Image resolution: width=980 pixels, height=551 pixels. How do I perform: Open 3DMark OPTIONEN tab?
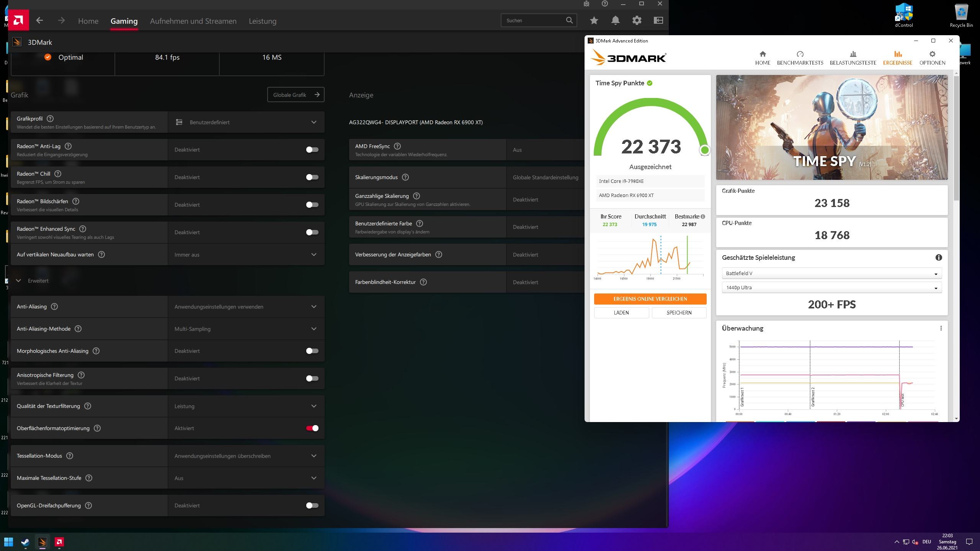pos(932,58)
